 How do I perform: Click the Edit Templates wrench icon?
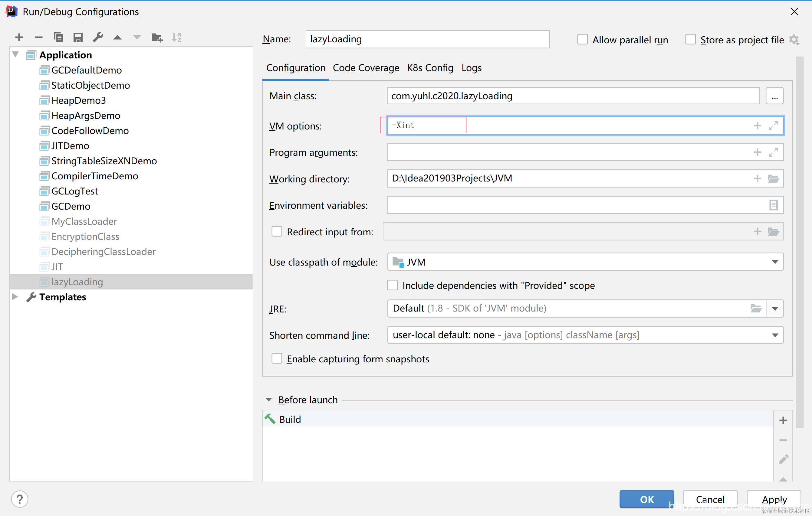[x=98, y=37]
